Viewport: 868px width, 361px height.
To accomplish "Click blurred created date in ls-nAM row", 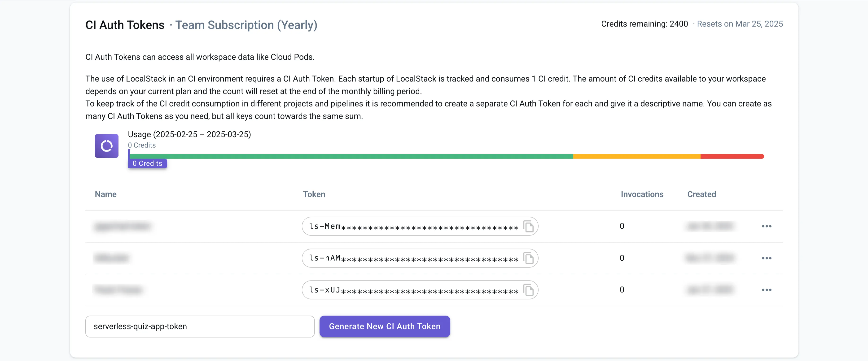I will 710,258.
